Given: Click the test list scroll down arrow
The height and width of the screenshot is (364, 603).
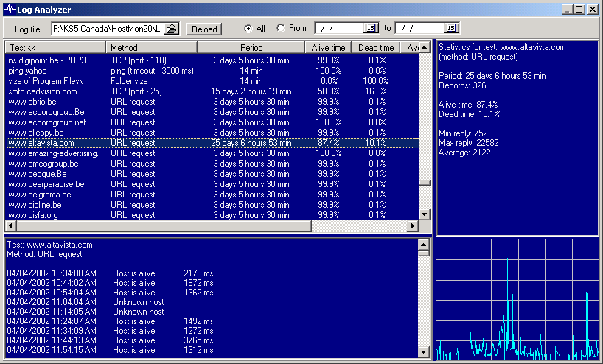Looking at the screenshot, I should 424,214.
